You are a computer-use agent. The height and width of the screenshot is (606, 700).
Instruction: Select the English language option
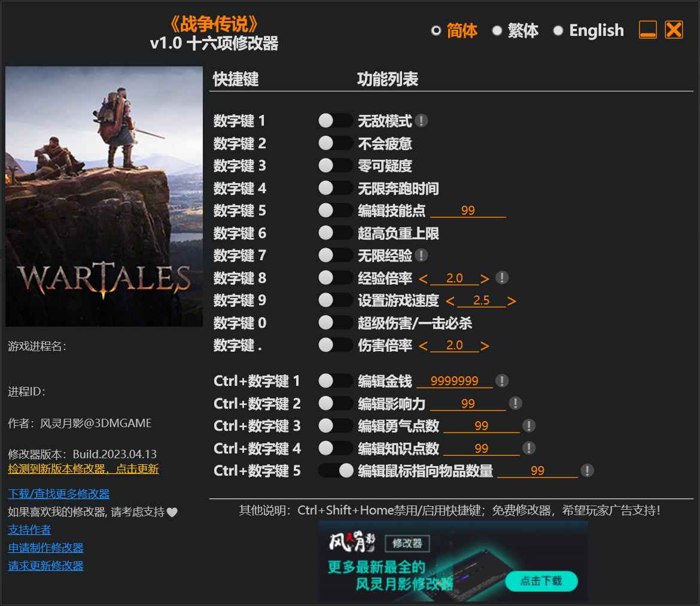588,31
